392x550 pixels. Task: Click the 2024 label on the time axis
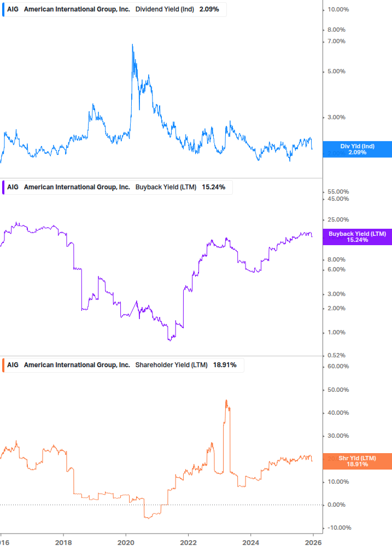pyautogui.click(x=250, y=543)
